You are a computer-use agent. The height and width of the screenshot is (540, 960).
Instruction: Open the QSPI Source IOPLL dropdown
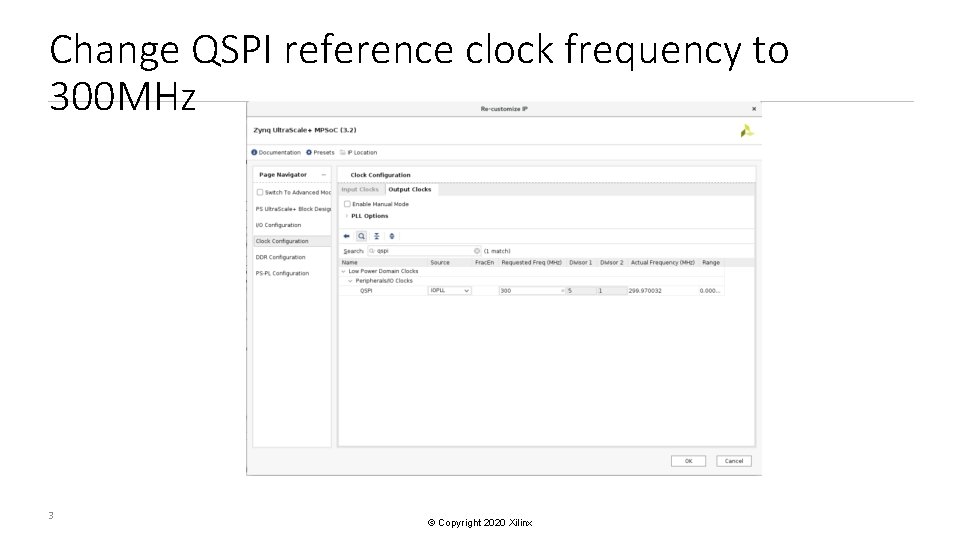(449, 291)
